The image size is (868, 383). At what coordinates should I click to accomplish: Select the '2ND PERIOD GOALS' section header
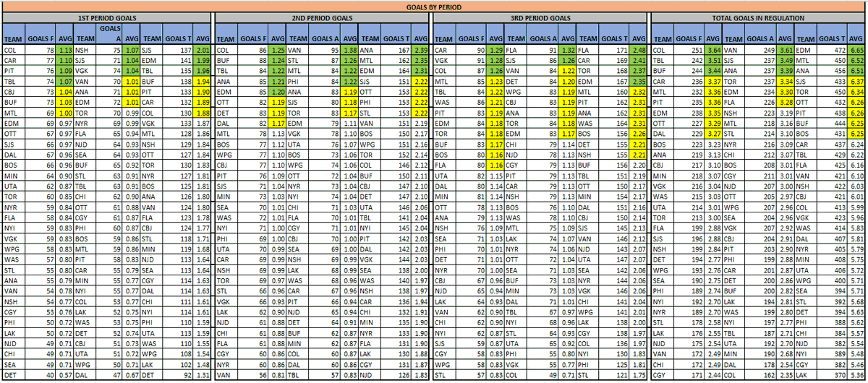323,17
